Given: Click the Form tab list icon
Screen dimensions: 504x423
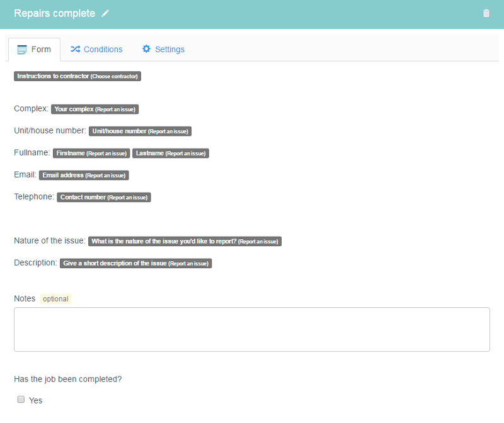Looking at the screenshot, I should tap(22, 49).
